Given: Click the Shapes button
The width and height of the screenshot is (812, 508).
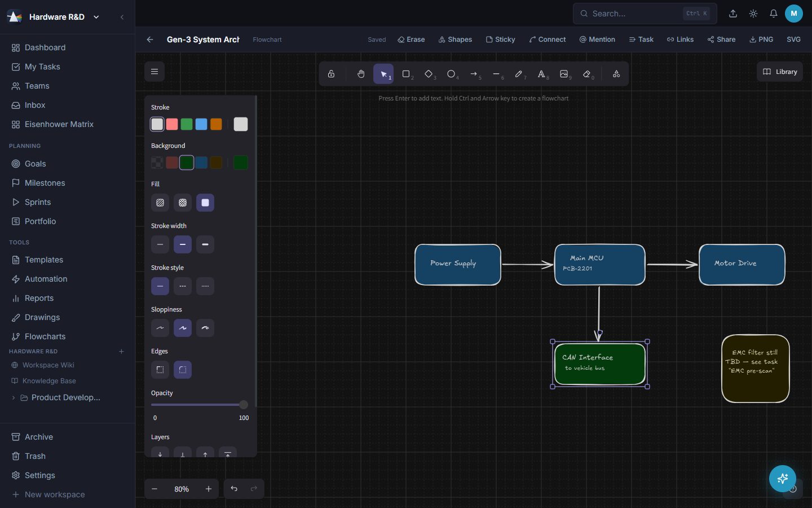Looking at the screenshot, I should click(456, 40).
